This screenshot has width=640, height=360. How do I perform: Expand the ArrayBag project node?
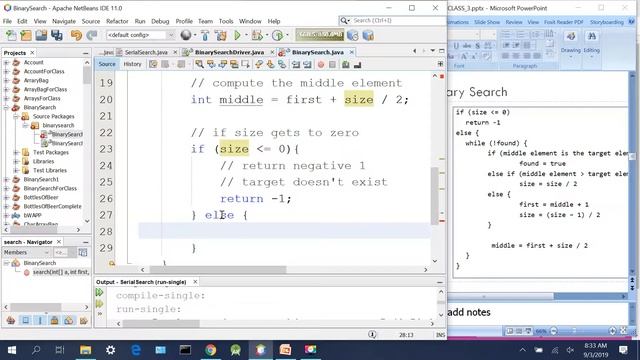[x=6, y=80]
